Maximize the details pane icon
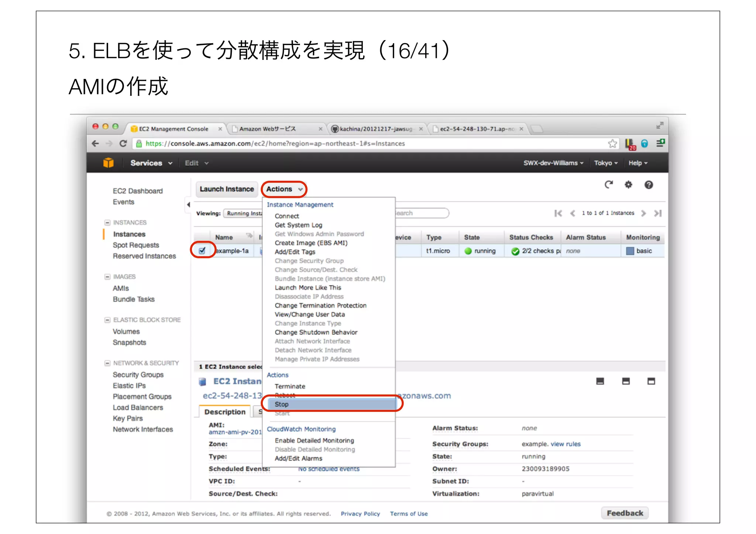This screenshot has height=534, width=756. pos(651,381)
